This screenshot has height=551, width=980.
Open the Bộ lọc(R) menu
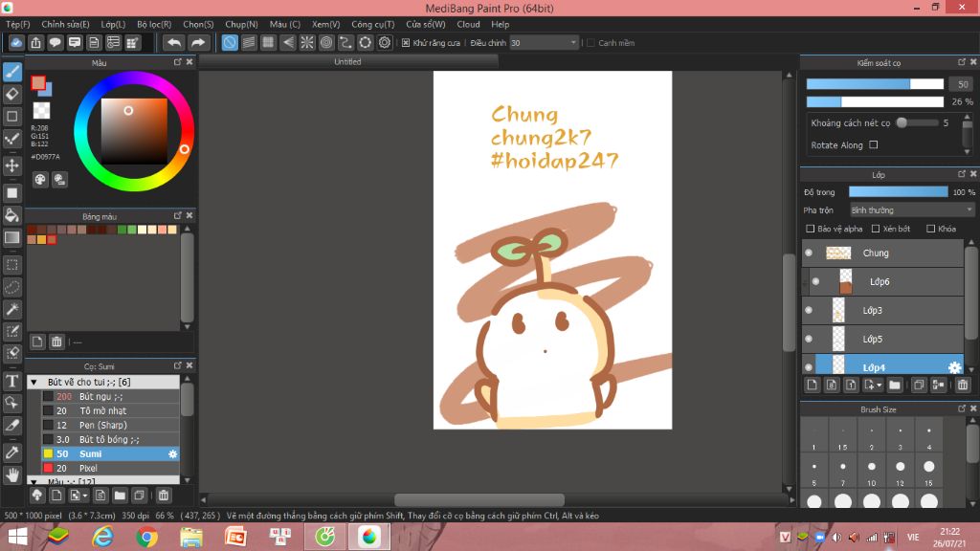154,24
